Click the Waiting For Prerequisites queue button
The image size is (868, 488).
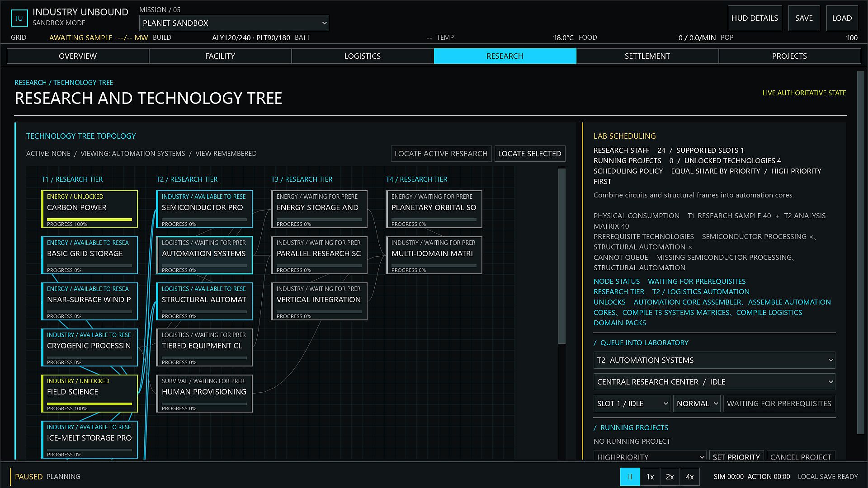point(779,404)
